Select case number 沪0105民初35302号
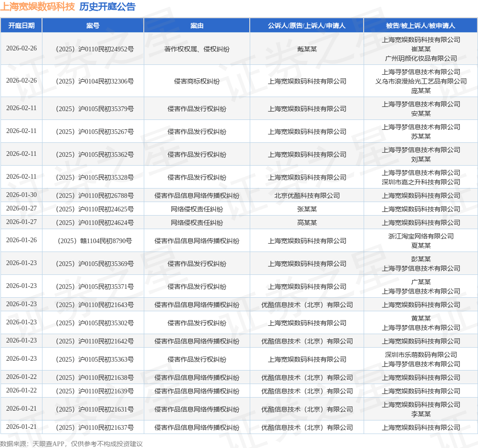The width and height of the screenshot is (478, 448). tap(106, 323)
